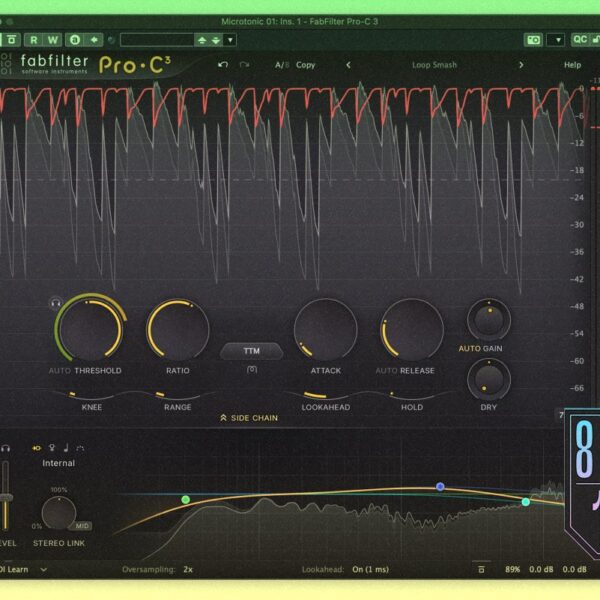This screenshot has height=600, width=600.
Task: Click the Ratio knob
Action: (178, 329)
